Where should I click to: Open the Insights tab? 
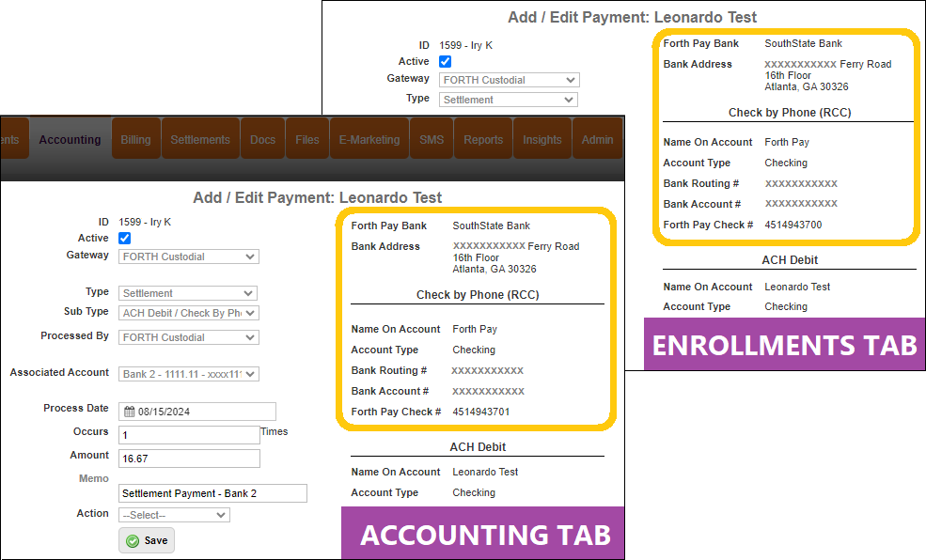(x=542, y=139)
